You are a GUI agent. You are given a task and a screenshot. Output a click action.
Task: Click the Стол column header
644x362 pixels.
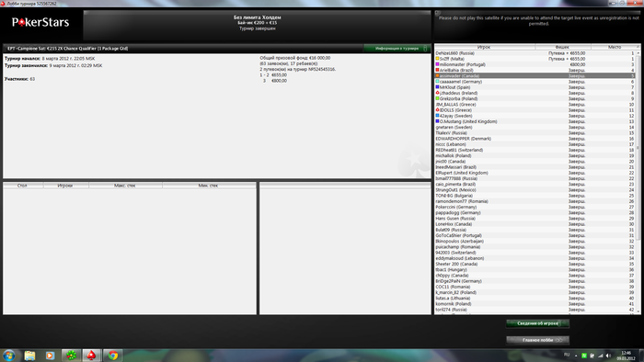(x=23, y=186)
